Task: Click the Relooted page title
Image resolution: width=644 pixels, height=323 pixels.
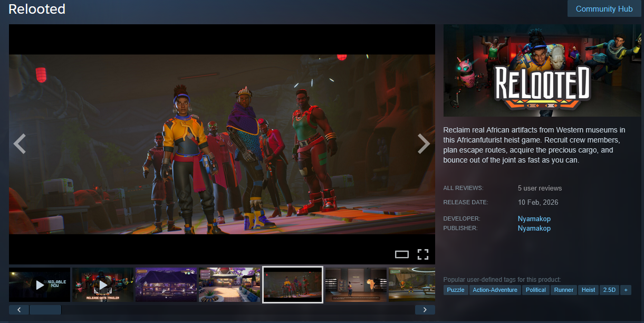Action: pos(37,9)
